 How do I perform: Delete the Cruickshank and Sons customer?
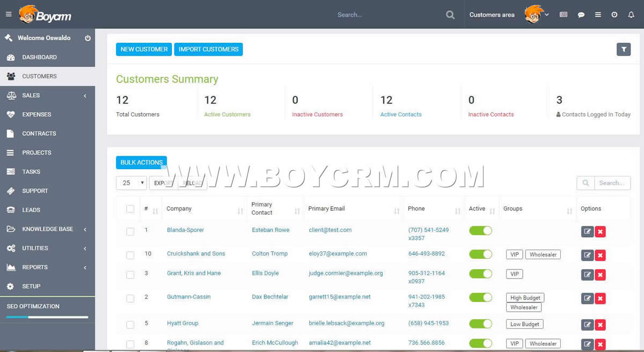coord(600,255)
